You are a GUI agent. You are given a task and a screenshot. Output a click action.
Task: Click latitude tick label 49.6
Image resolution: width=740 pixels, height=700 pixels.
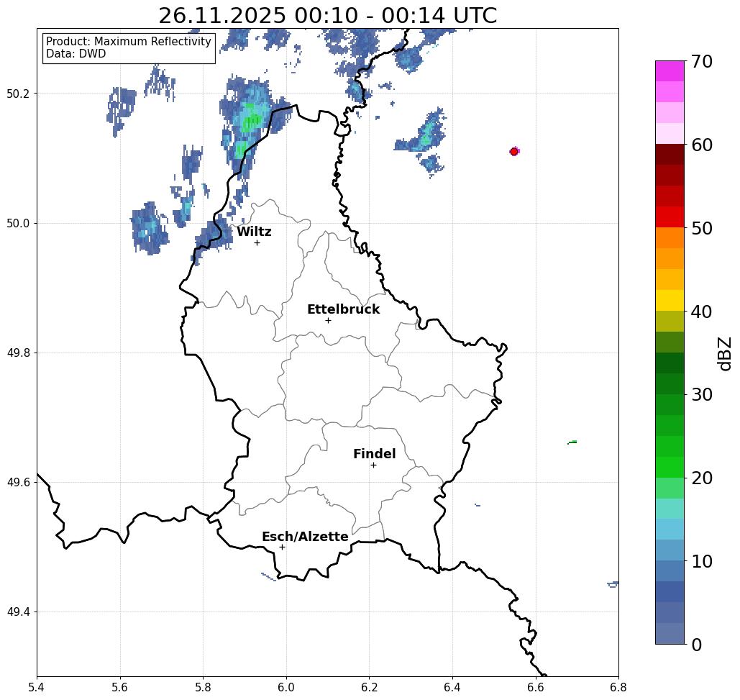point(18,483)
